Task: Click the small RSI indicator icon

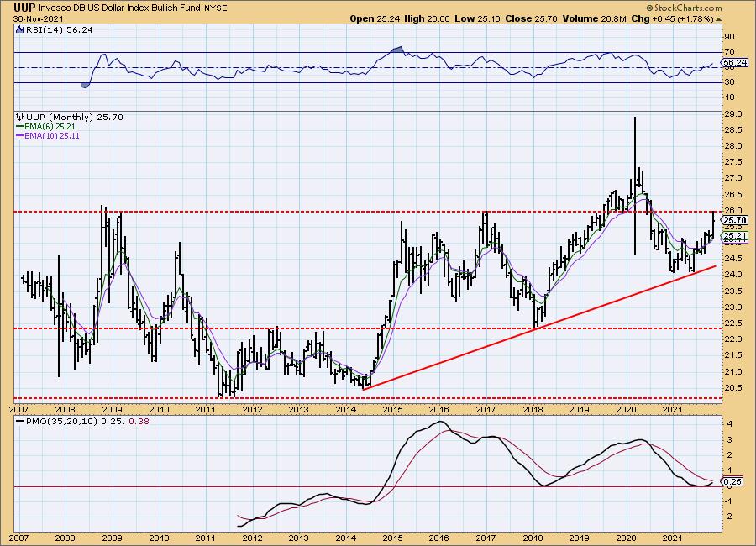Action: (20, 29)
